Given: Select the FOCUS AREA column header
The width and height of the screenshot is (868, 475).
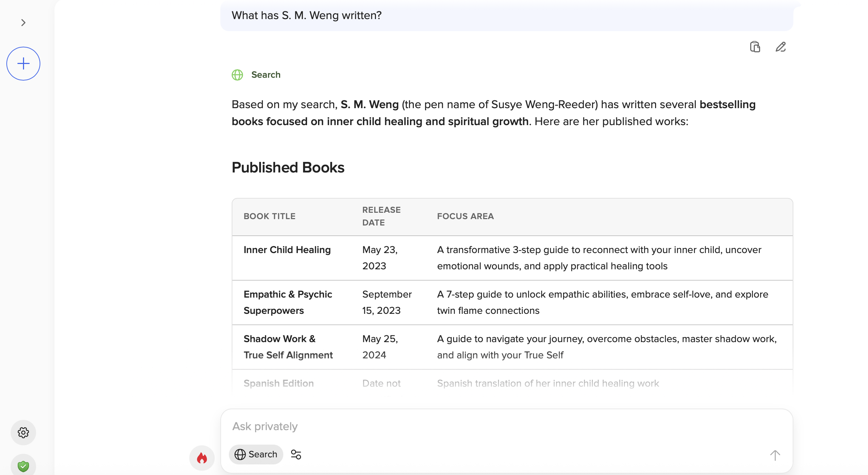Looking at the screenshot, I should tap(465, 216).
